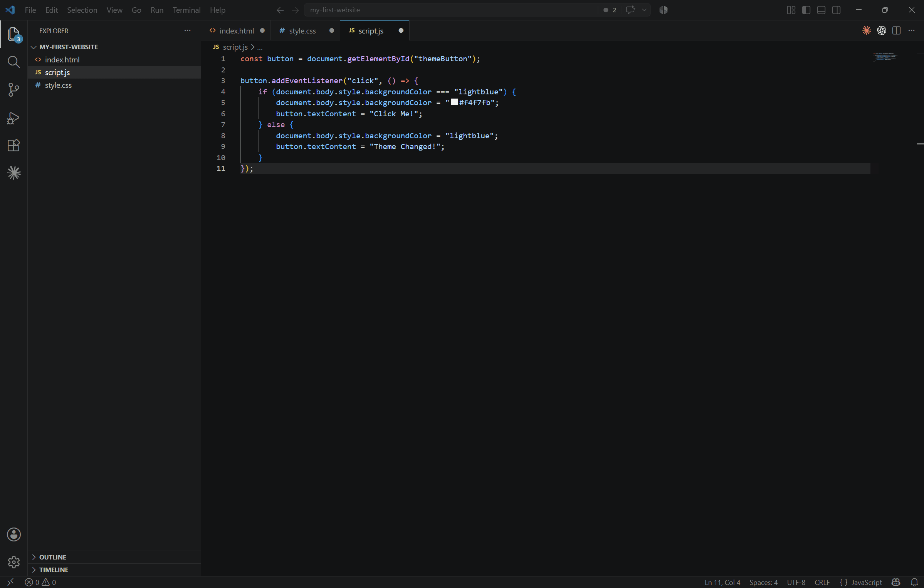This screenshot has height=588, width=924.
Task: Switch to the index.html tab
Action: [236, 30]
